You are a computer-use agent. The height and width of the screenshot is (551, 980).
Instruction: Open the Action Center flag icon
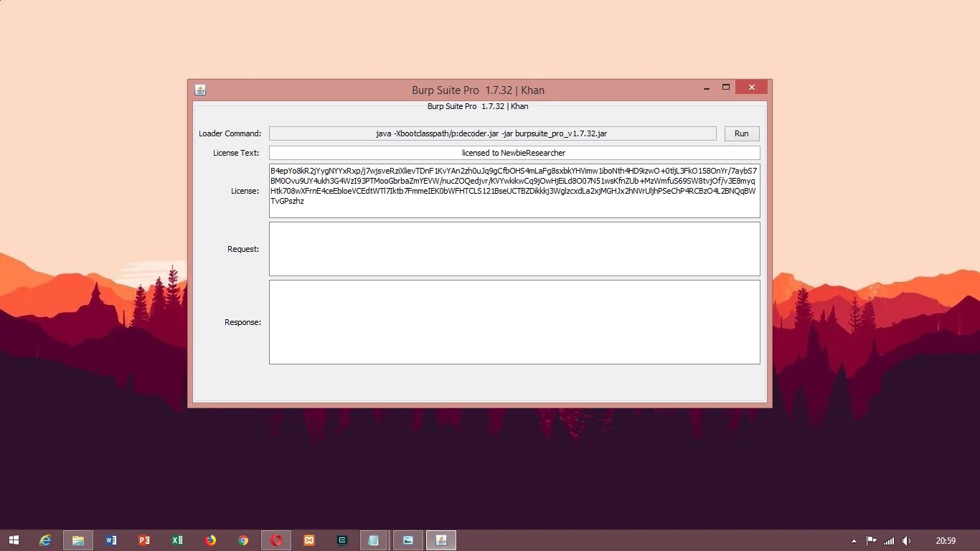coord(872,540)
